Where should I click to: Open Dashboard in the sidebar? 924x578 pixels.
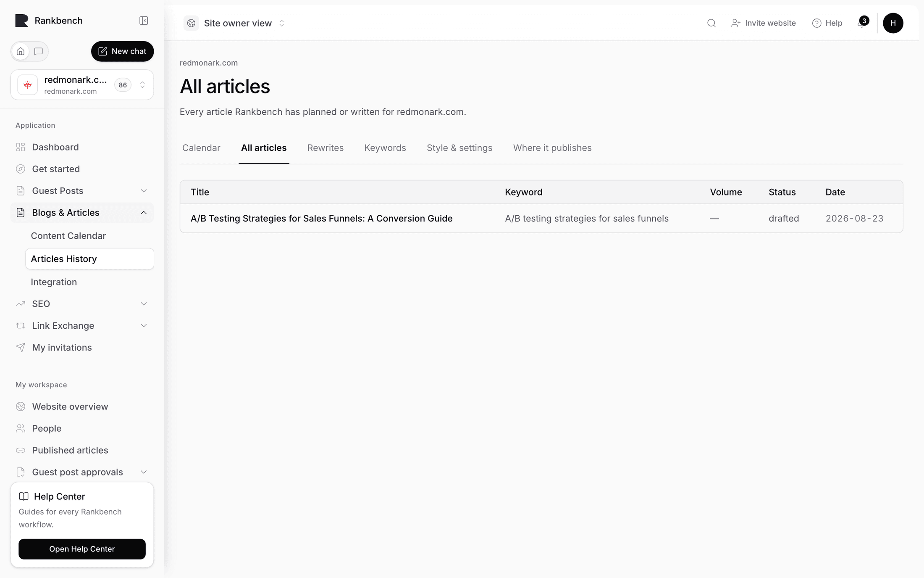(82, 147)
